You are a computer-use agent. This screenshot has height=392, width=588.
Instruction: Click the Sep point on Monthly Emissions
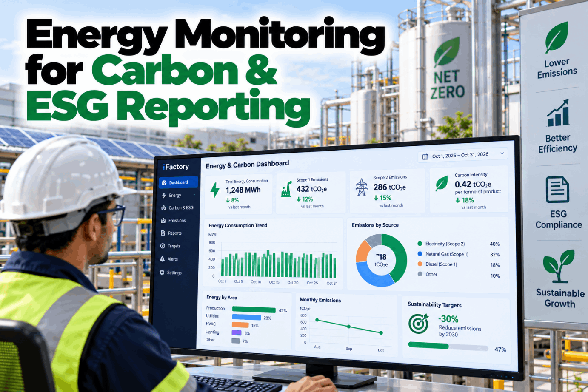coord(349,327)
